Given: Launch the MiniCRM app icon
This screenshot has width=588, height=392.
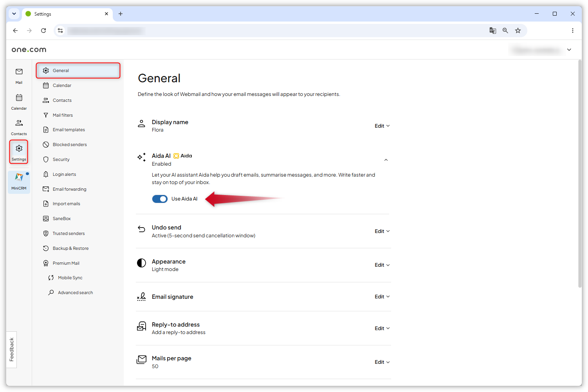Looking at the screenshot, I should pos(19,182).
